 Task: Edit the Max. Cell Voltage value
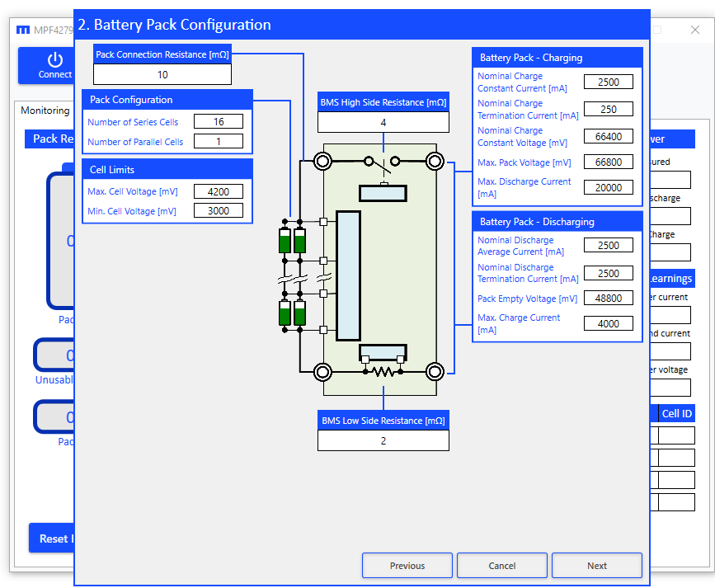point(219,192)
